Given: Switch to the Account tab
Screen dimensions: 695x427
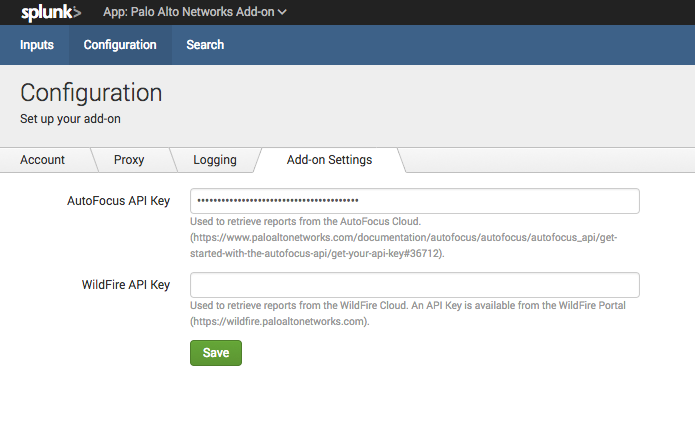Looking at the screenshot, I should pos(42,160).
